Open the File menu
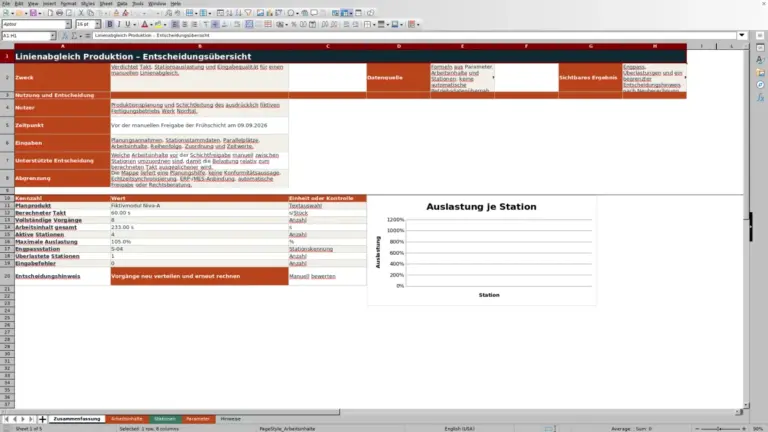 pos(5,3)
